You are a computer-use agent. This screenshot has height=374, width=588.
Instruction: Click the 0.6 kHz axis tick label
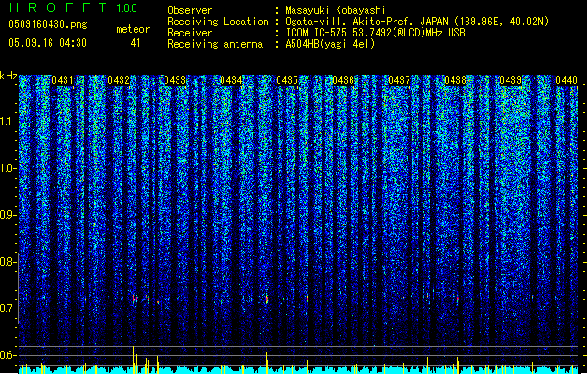point(8,355)
